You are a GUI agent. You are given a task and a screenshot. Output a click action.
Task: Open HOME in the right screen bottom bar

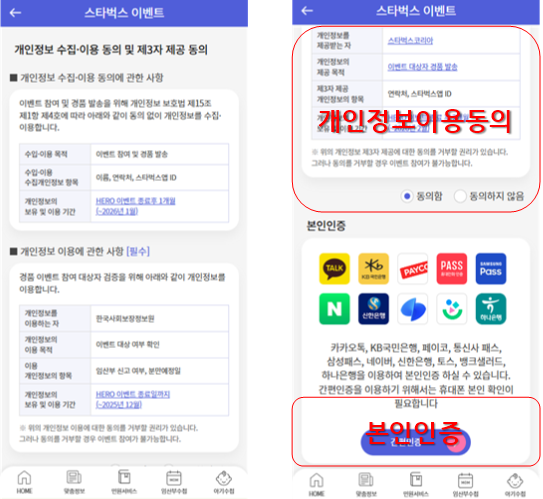[x=316, y=484]
